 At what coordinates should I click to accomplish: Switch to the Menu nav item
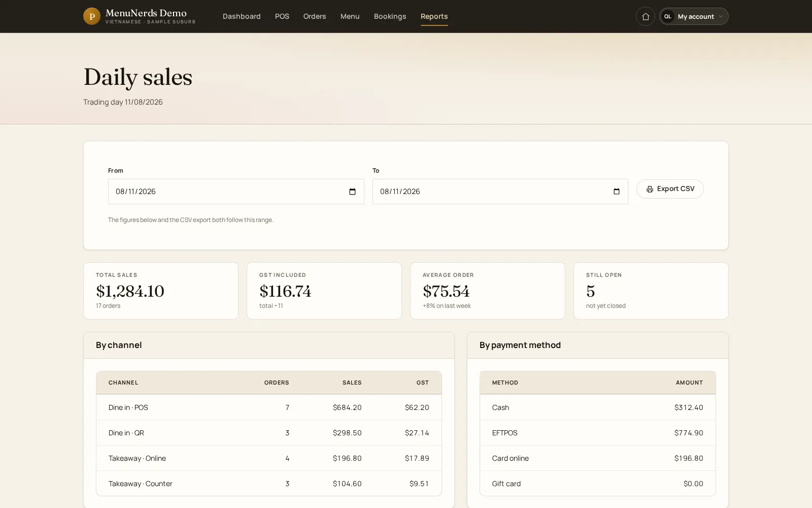point(350,16)
